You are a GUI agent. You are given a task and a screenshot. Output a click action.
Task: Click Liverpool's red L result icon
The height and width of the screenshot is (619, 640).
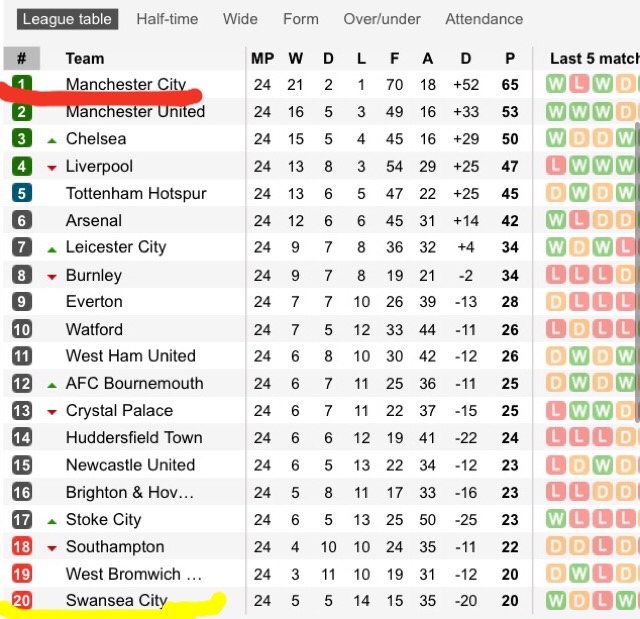tap(556, 166)
